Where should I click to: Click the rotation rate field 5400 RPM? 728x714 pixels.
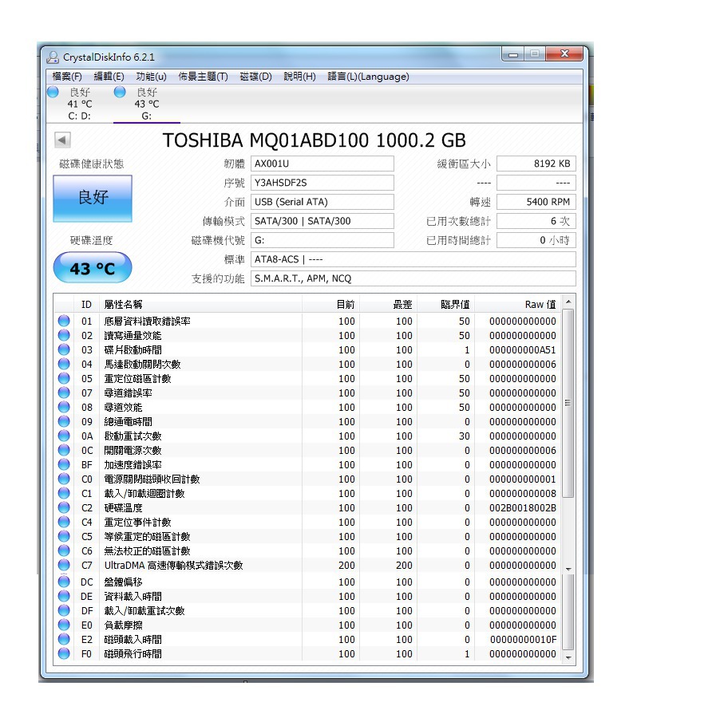[x=536, y=202]
